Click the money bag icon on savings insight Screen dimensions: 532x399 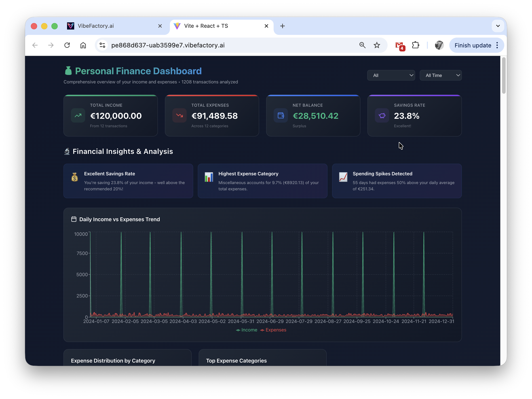75,177
